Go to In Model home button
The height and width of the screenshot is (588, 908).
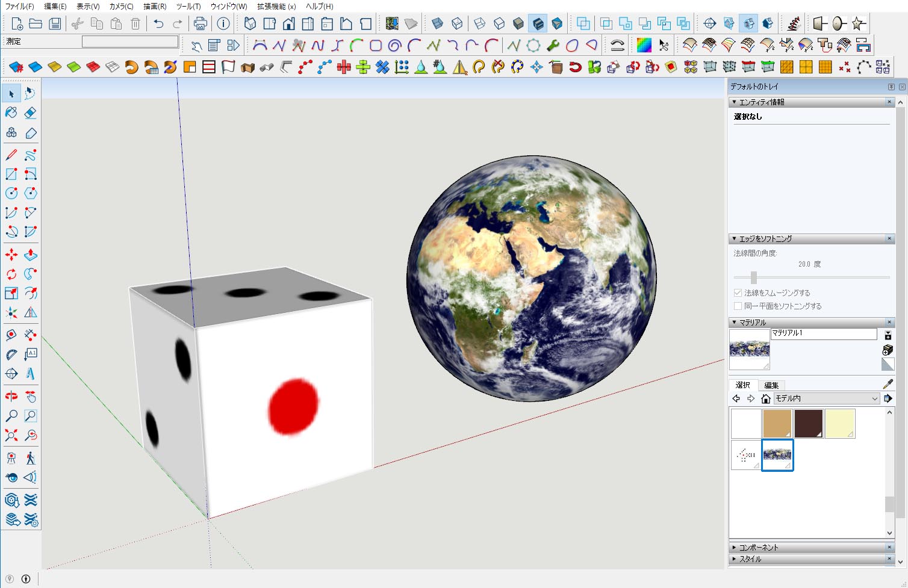pos(766,398)
